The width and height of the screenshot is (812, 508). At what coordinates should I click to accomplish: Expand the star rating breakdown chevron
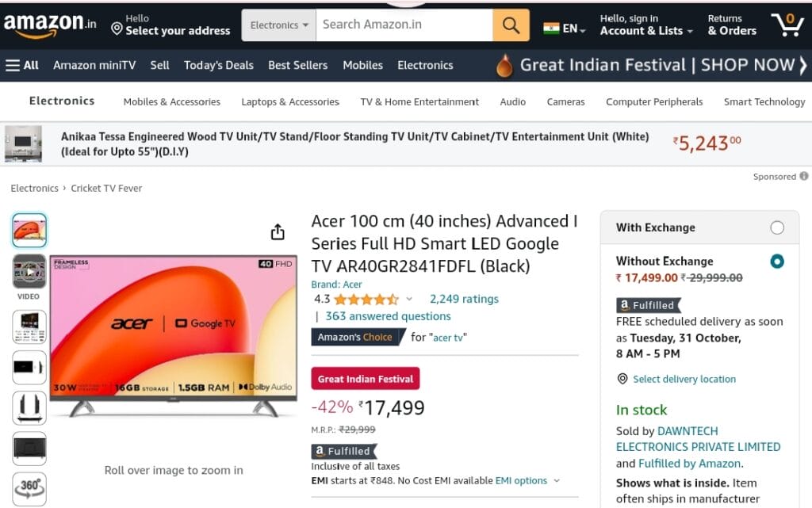[409, 299]
